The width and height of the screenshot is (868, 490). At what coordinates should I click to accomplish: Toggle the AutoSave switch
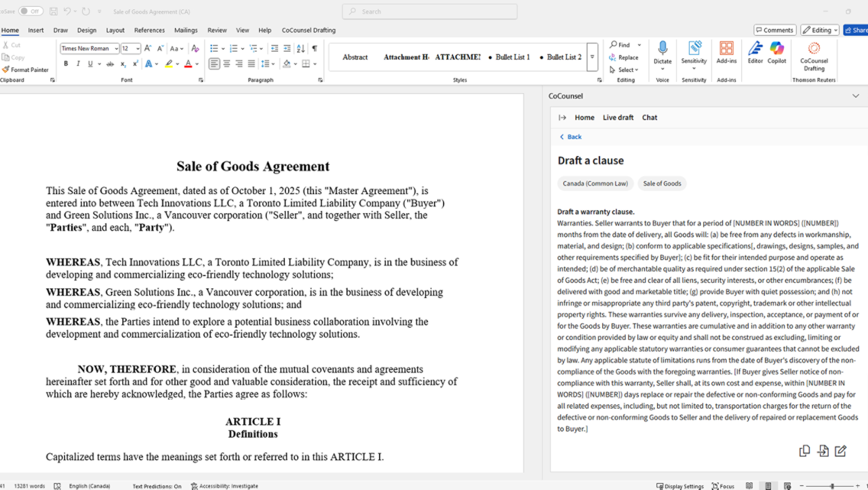[30, 12]
